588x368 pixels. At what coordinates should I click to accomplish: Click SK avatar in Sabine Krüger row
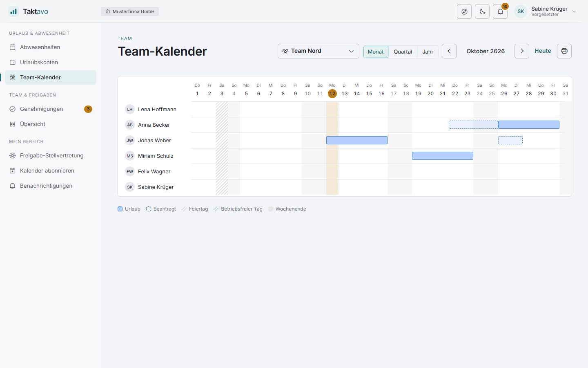point(130,187)
